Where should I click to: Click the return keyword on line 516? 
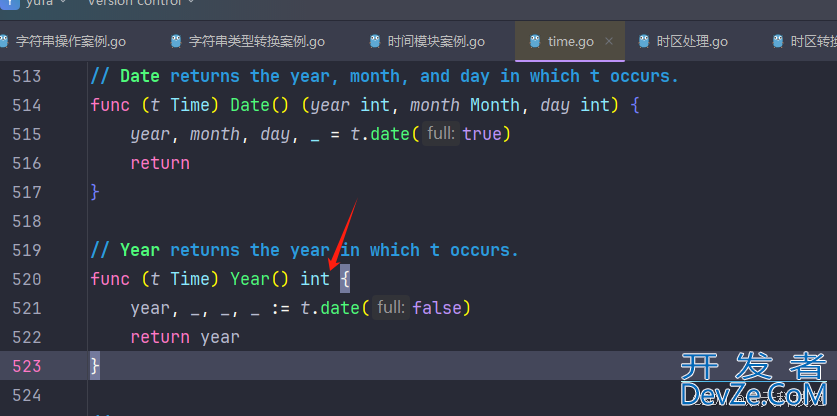(160, 163)
